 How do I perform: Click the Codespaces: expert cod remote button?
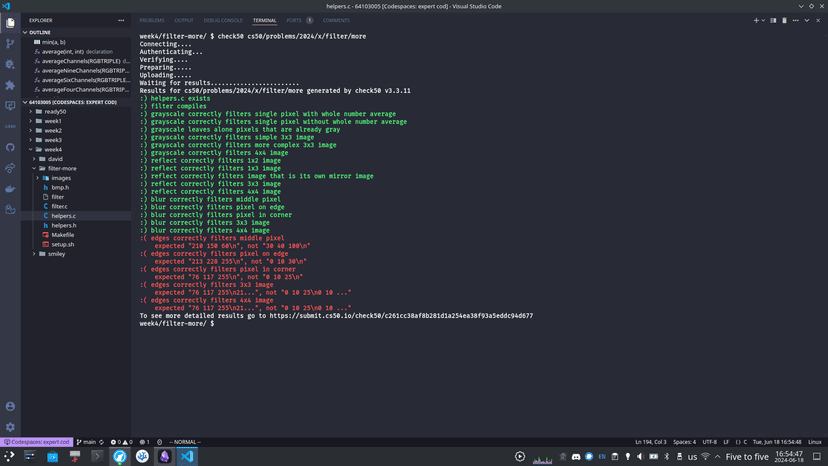click(36, 442)
